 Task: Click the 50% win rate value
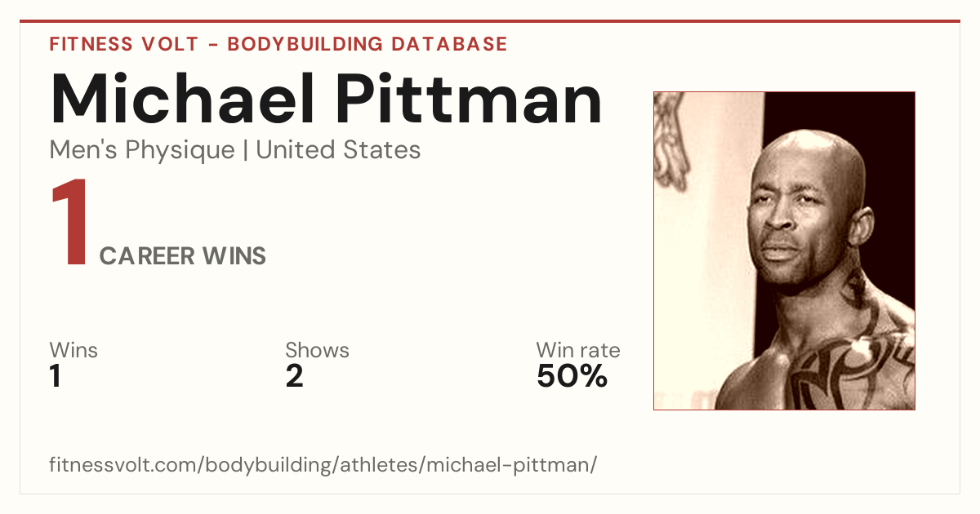572,377
